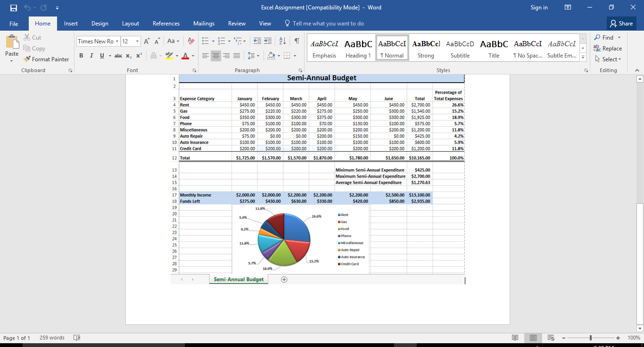The height and width of the screenshot is (347, 644).
Task: Open the Change Case dropdown
Action: (x=173, y=41)
